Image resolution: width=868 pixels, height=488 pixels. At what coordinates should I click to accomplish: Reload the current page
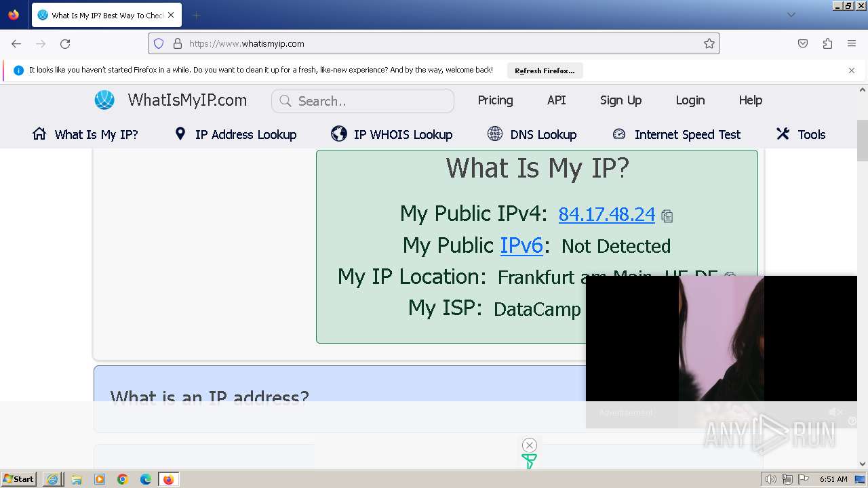pyautogui.click(x=65, y=43)
